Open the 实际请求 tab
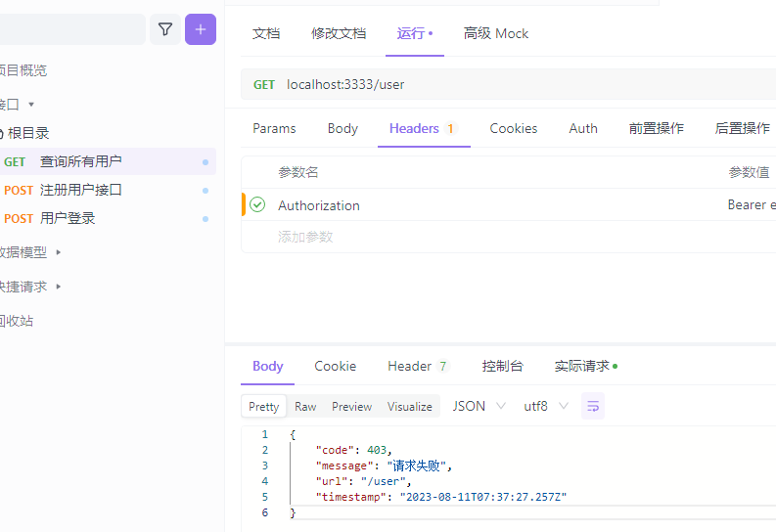776x532 pixels. tap(586, 367)
